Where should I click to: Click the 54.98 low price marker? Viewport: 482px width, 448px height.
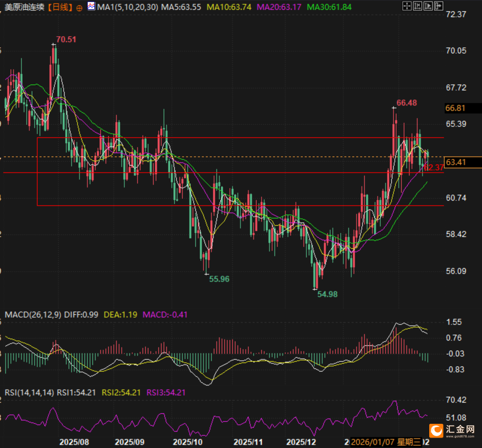tap(328, 294)
